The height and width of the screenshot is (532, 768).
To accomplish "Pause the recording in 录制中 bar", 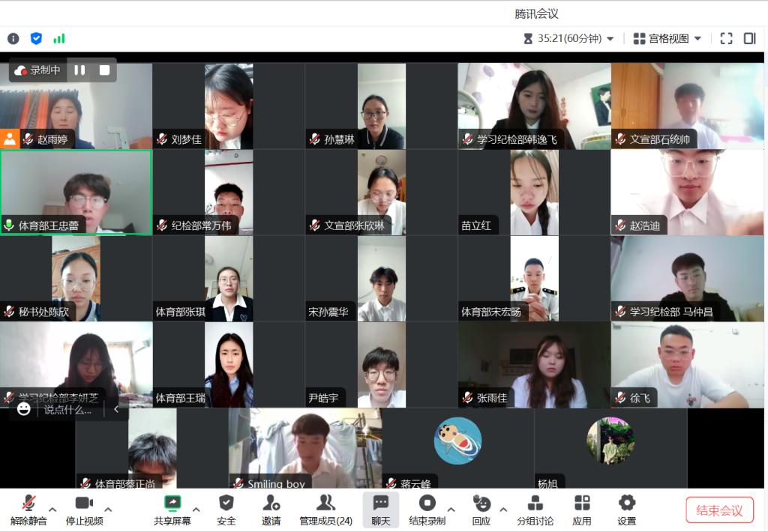I will pyautogui.click(x=79, y=70).
